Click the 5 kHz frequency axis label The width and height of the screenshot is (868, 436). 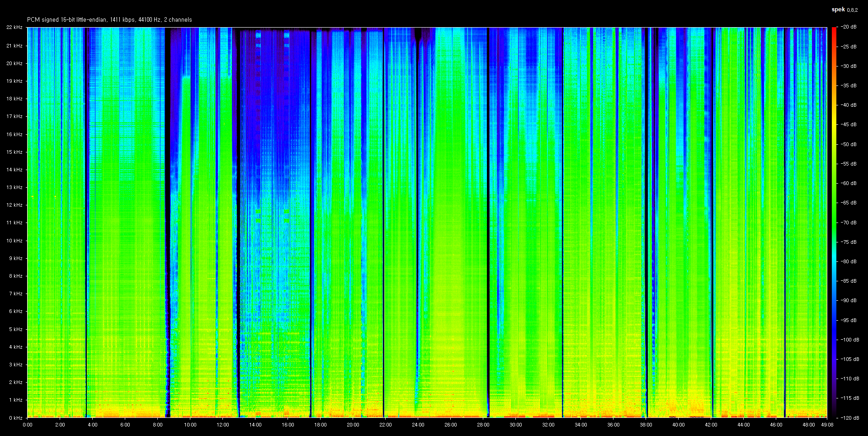(x=15, y=329)
